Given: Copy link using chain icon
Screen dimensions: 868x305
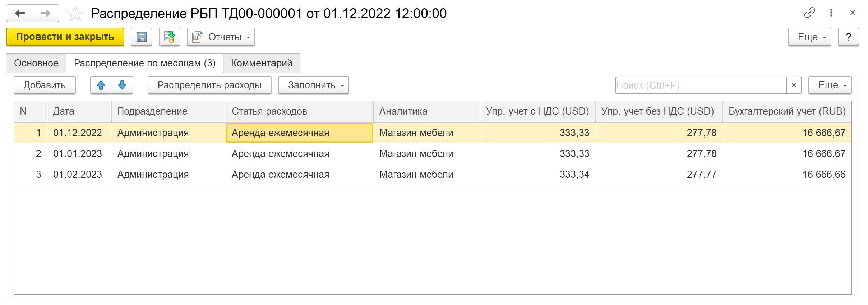Looking at the screenshot, I should pos(809,13).
